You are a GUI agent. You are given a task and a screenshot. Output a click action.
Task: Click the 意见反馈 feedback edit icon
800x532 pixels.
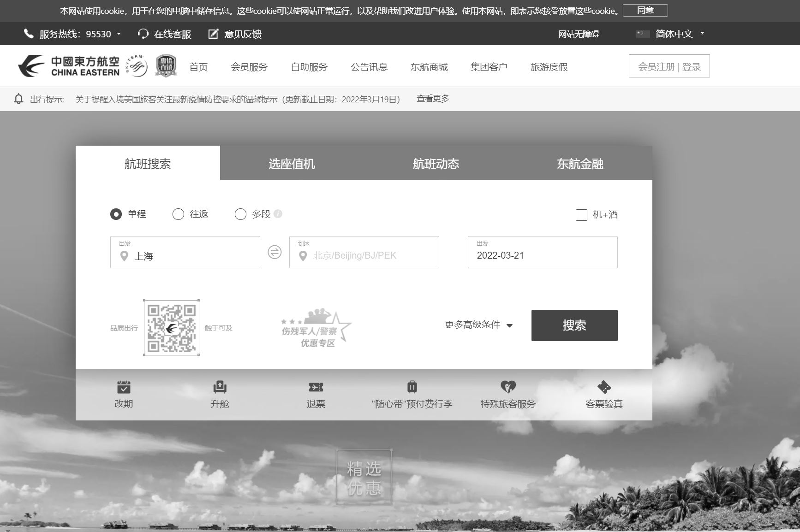point(213,34)
